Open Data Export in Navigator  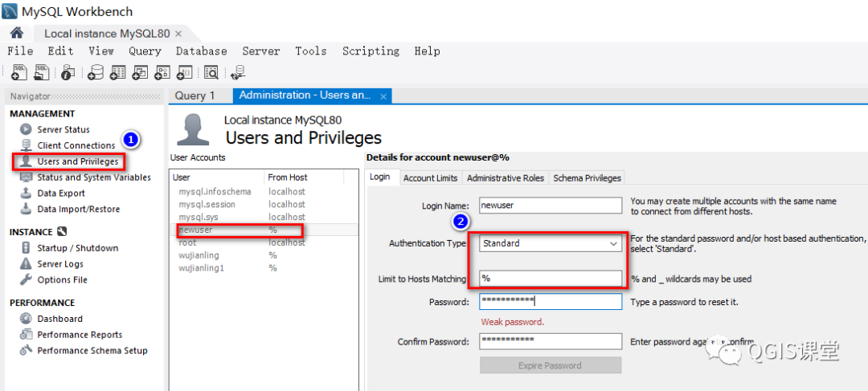(x=61, y=193)
